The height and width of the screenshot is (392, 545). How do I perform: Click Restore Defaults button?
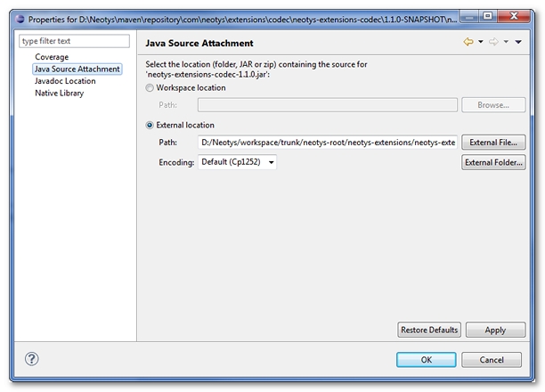coord(429,330)
